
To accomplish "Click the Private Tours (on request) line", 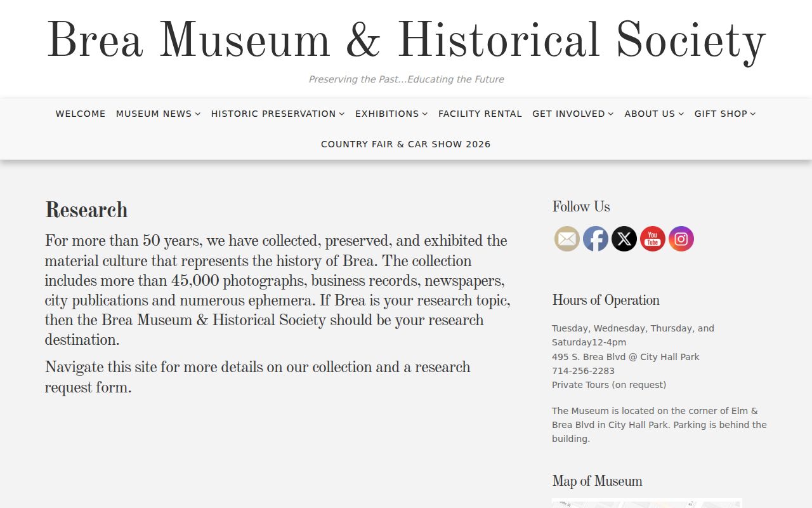I will [x=609, y=385].
